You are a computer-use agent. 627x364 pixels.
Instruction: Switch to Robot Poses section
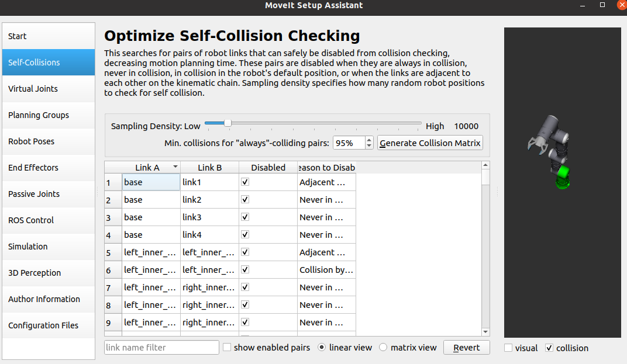(x=49, y=141)
